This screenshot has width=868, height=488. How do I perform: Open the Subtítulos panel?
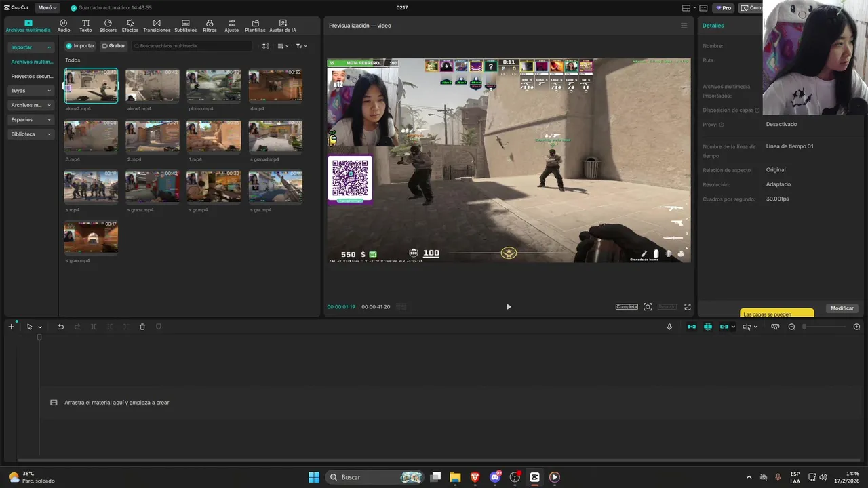pyautogui.click(x=185, y=26)
